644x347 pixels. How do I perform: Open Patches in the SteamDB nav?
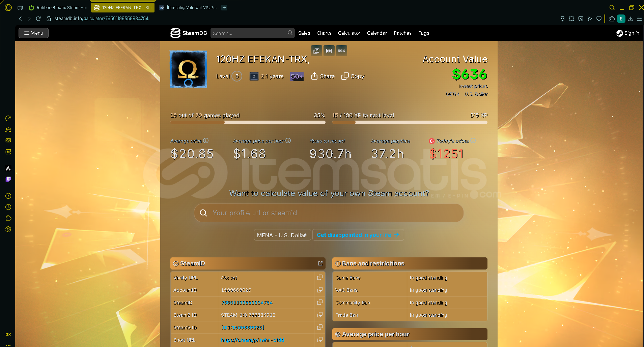coord(402,33)
